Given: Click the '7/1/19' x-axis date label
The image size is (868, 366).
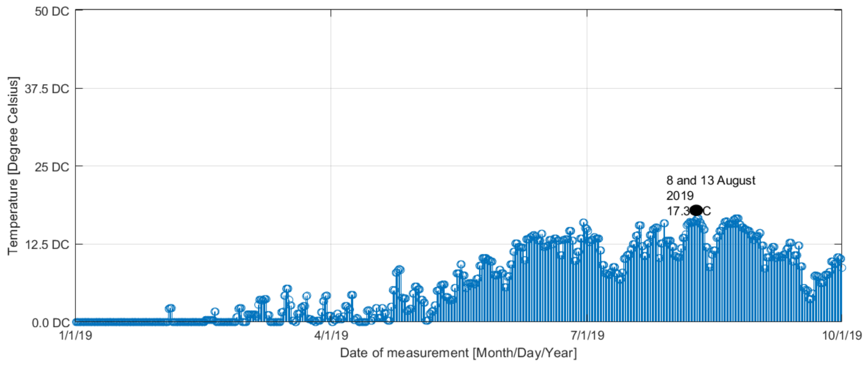Looking at the screenshot, I should coord(587,335).
